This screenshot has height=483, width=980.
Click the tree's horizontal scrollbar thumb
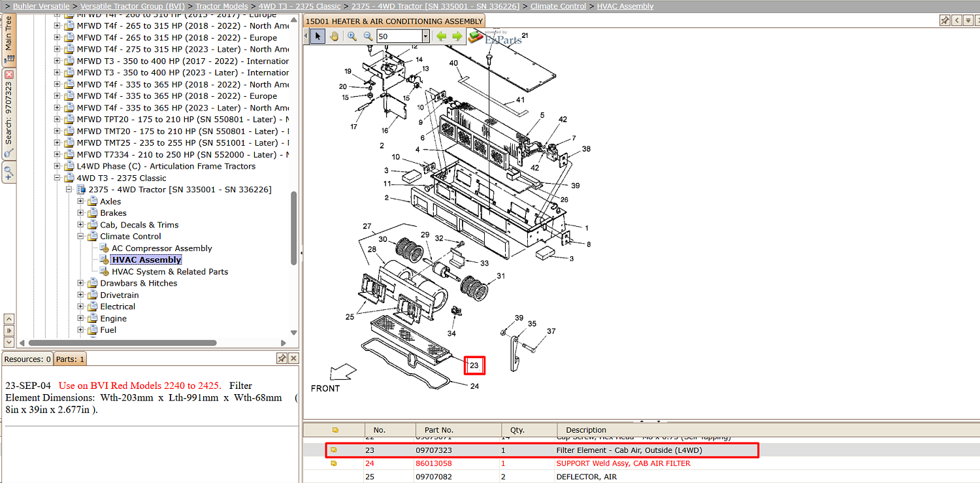pos(122,342)
